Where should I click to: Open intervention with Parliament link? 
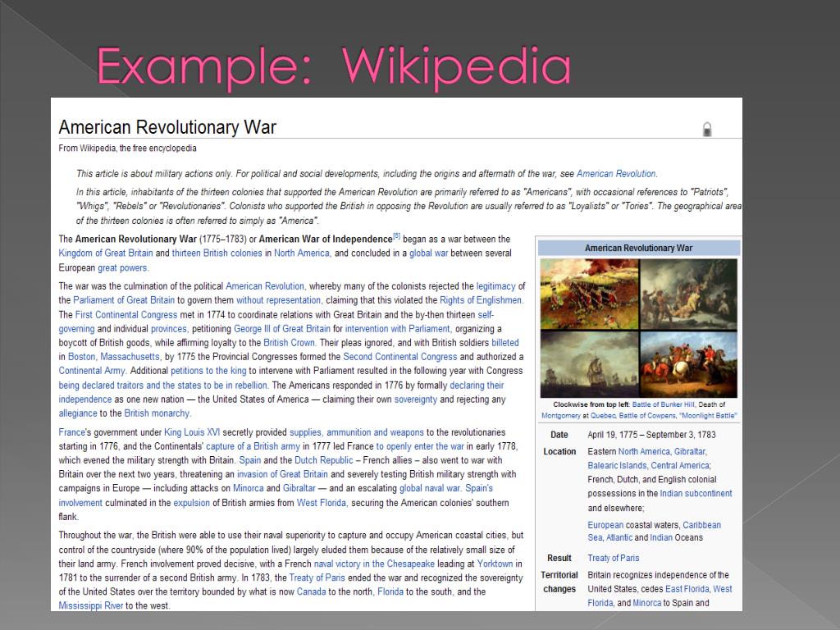pos(398,328)
